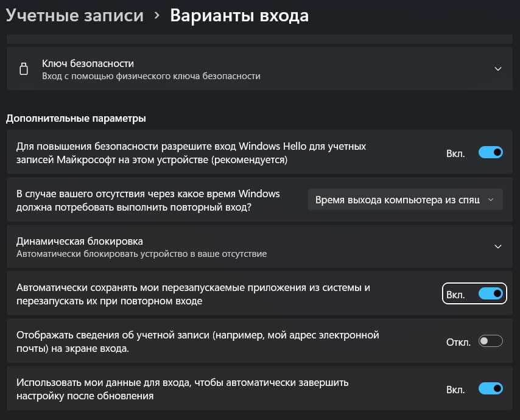Click the security key USB icon

[x=24, y=69]
